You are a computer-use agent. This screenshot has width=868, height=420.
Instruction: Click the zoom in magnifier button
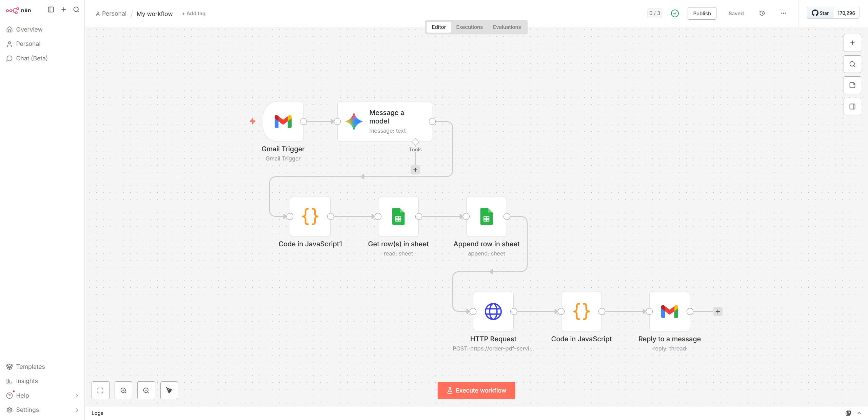click(123, 390)
